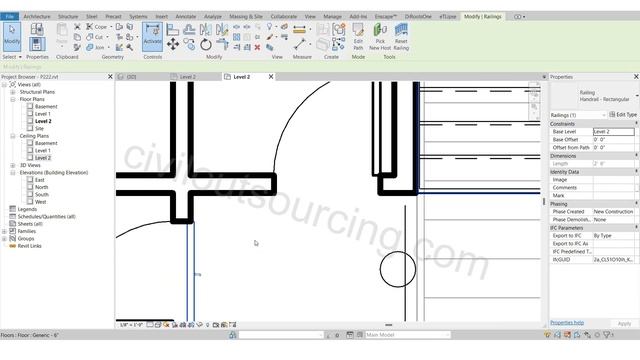
Task: Select the Copy tool in Modify panel
Action: [189, 44]
